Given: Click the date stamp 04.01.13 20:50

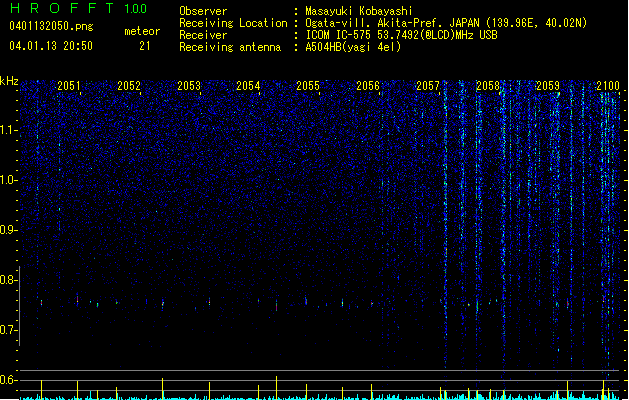Looking at the screenshot, I should pos(51,46).
